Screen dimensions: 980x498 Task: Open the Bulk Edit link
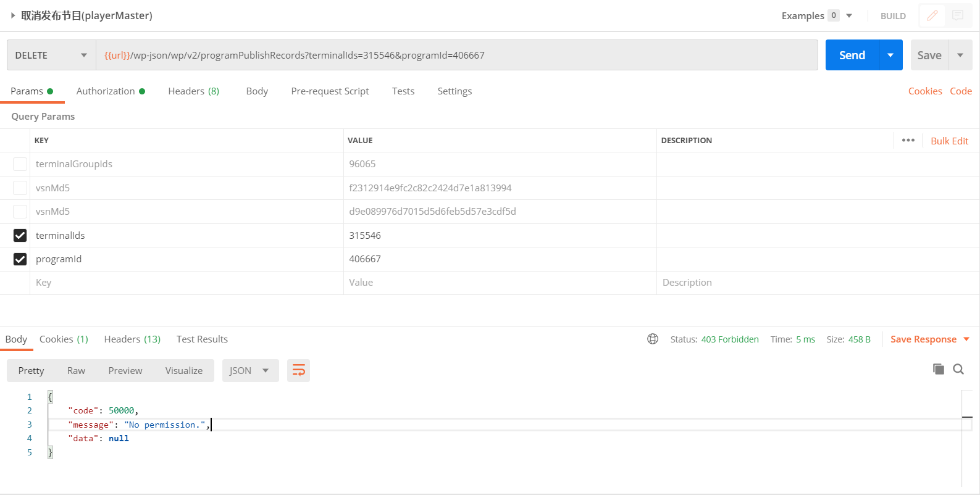click(949, 141)
